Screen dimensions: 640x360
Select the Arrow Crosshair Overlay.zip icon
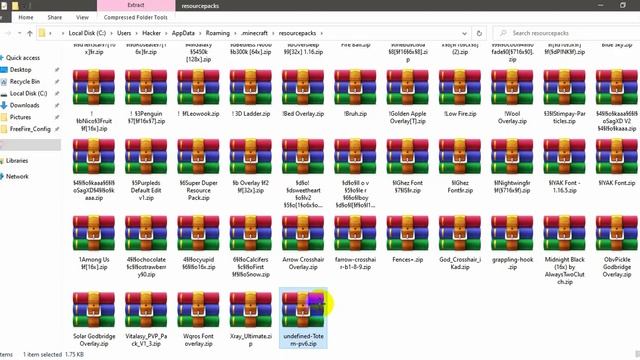[302, 233]
